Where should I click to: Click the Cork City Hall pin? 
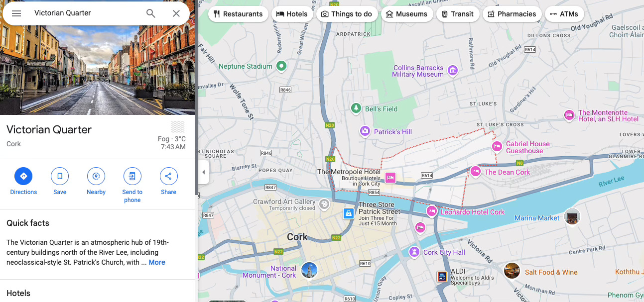click(x=414, y=252)
